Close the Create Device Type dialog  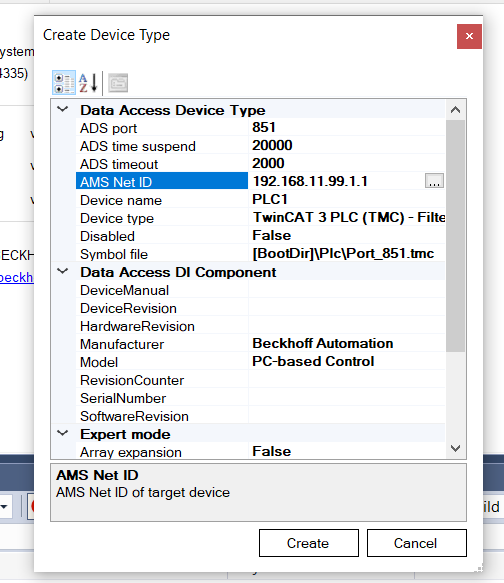[469, 36]
